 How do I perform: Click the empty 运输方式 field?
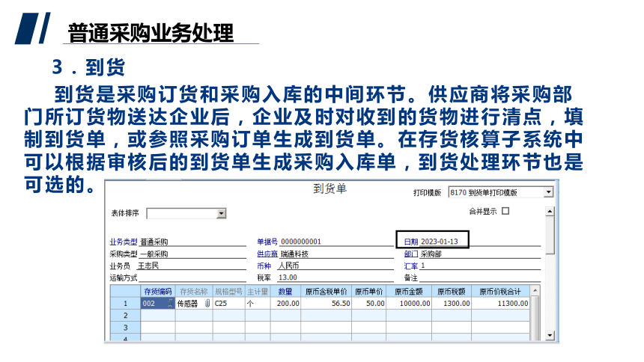[192, 277]
